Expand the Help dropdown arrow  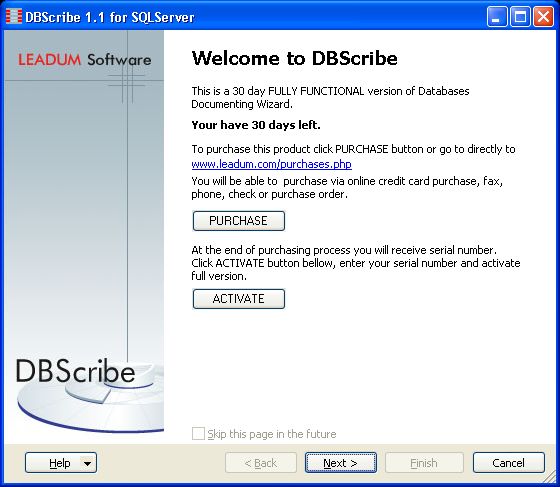tap(88, 463)
